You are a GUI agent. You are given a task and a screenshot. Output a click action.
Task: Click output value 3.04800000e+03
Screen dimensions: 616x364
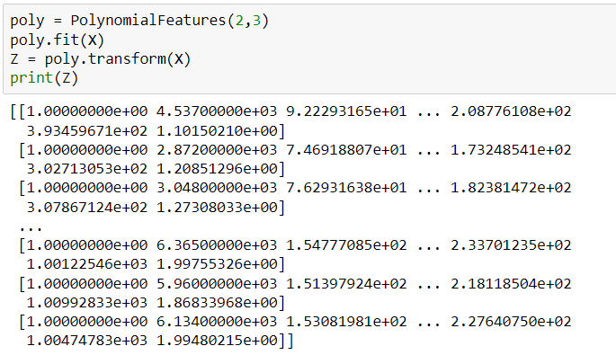(x=217, y=188)
